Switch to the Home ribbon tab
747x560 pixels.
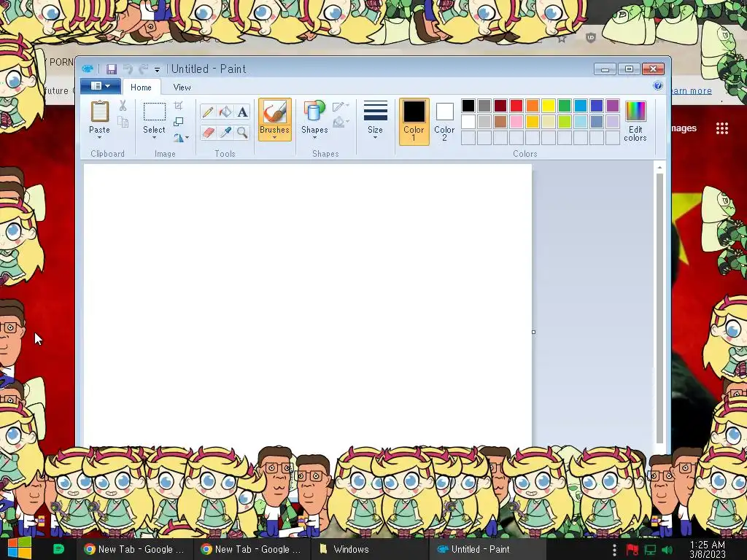pyautogui.click(x=141, y=87)
